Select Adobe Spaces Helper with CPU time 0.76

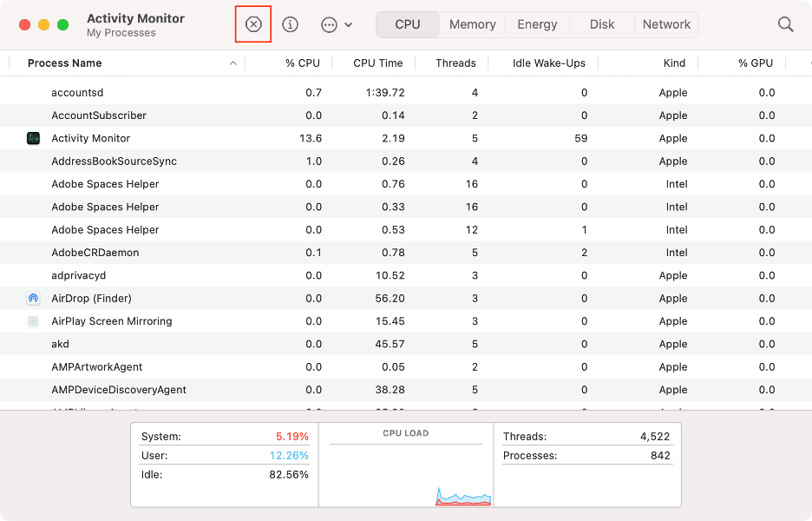406,184
